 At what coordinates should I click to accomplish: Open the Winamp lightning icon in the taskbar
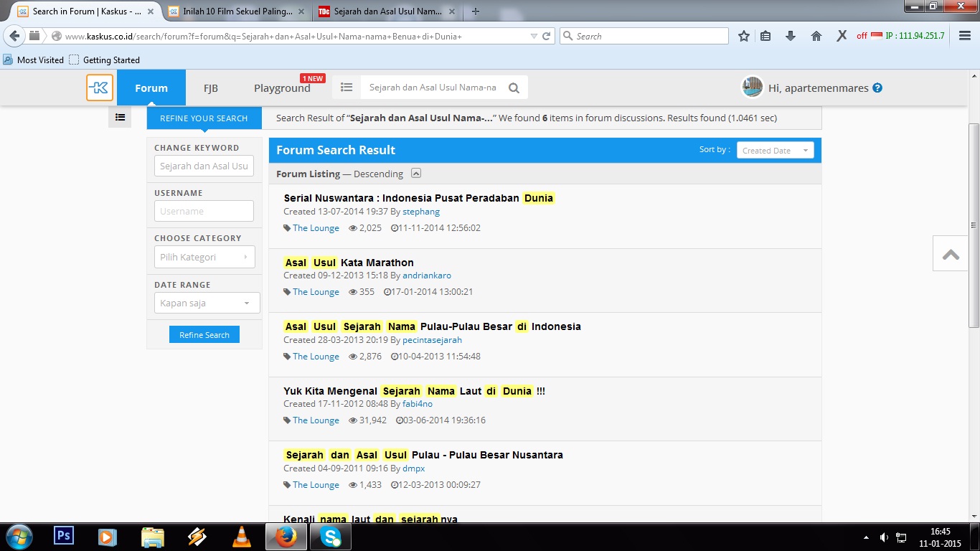(x=197, y=536)
